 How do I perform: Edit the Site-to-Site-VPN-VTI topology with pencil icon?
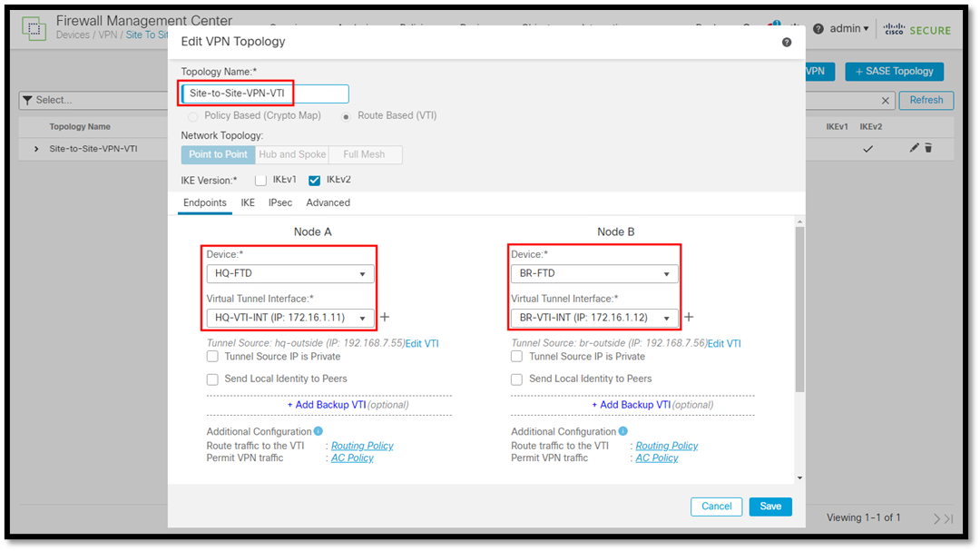click(914, 148)
